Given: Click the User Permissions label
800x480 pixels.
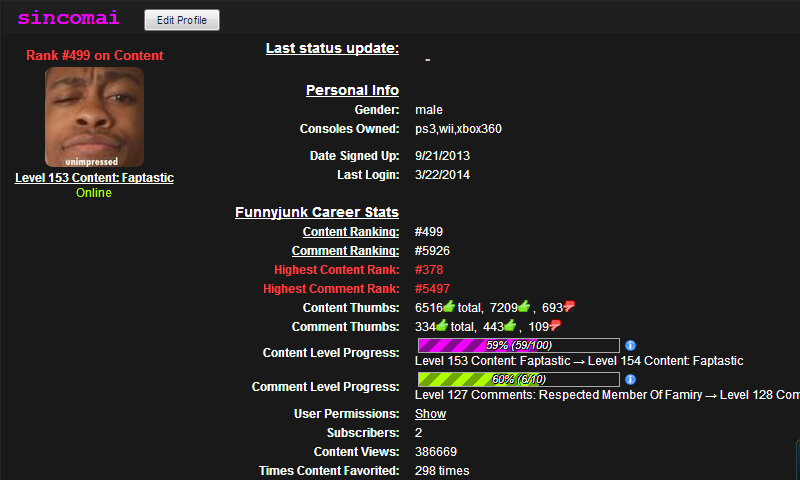Looking at the screenshot, I should tap(346, 414).
